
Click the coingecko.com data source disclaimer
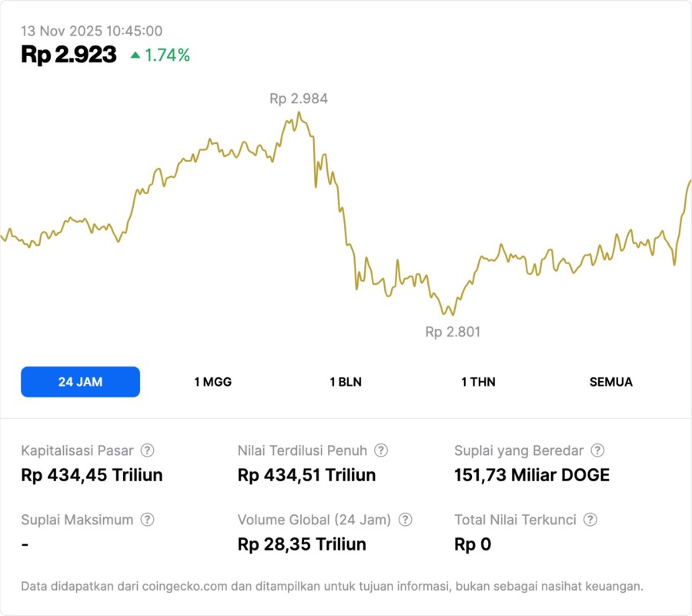tap(332, 587)
